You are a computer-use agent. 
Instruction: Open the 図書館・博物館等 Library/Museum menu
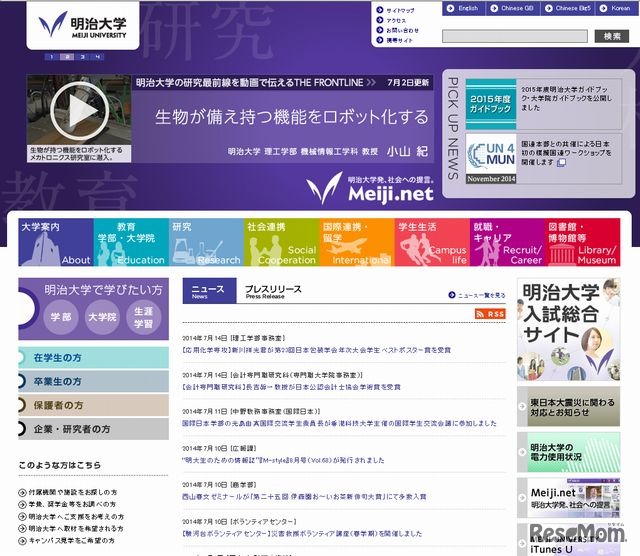tap(583, 242)
